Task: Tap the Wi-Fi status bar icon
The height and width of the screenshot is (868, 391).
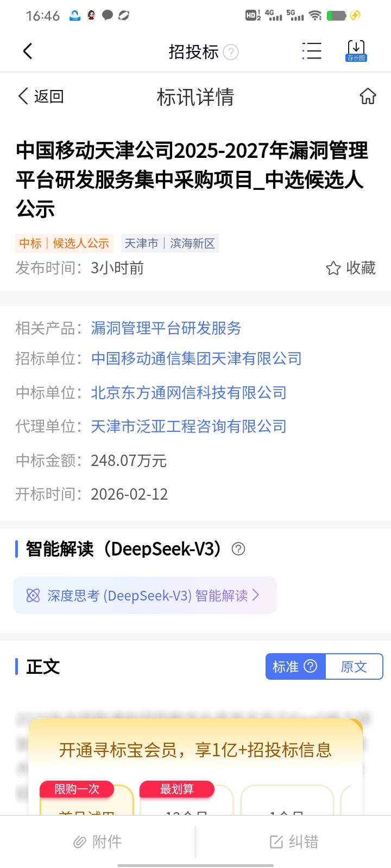Action: pyautogui.click(x=315, y=15)
